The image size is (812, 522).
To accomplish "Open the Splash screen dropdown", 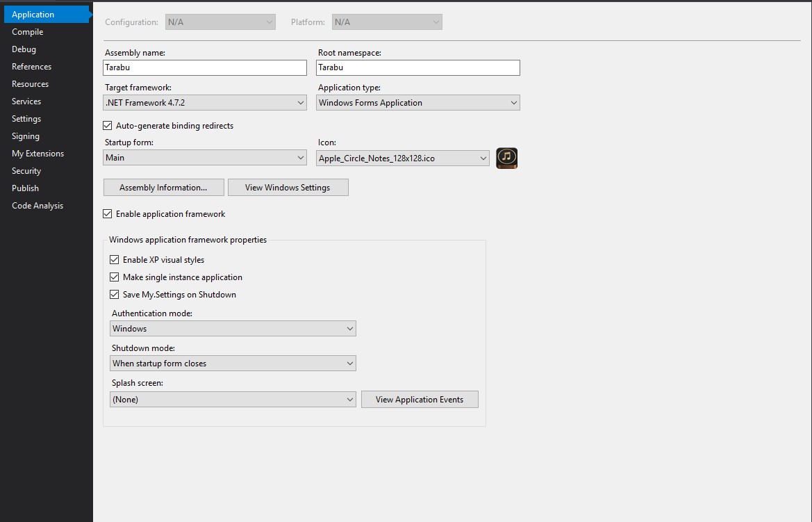I will [233, 400].
